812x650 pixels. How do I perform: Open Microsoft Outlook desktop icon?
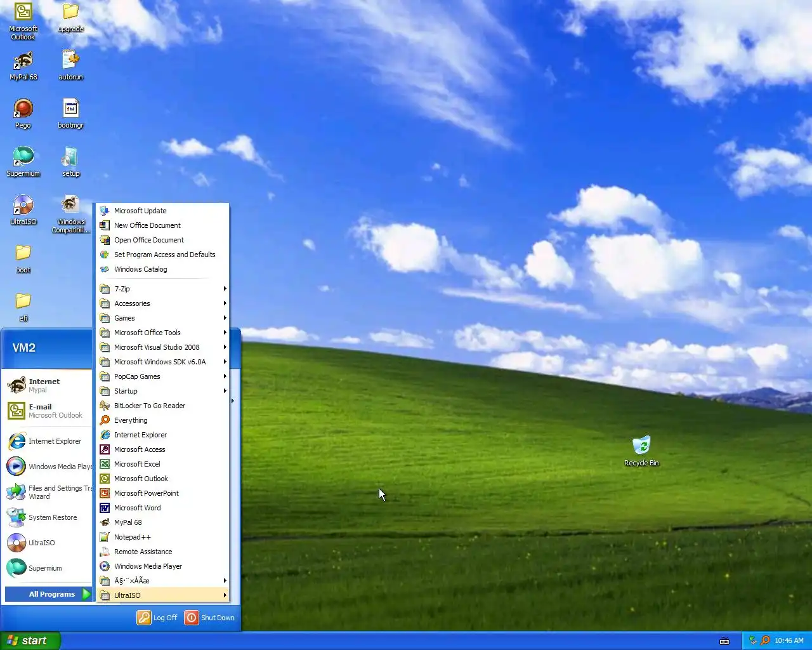[23, 22]
